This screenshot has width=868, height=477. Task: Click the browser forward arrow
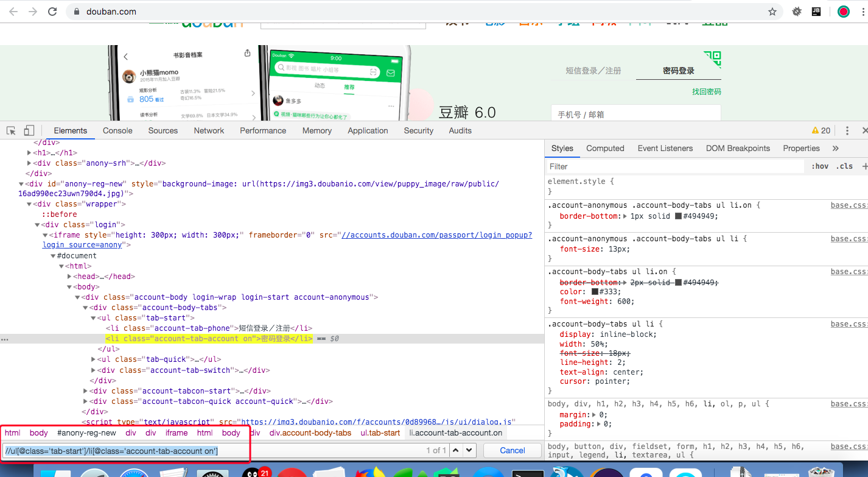(33, 12)
